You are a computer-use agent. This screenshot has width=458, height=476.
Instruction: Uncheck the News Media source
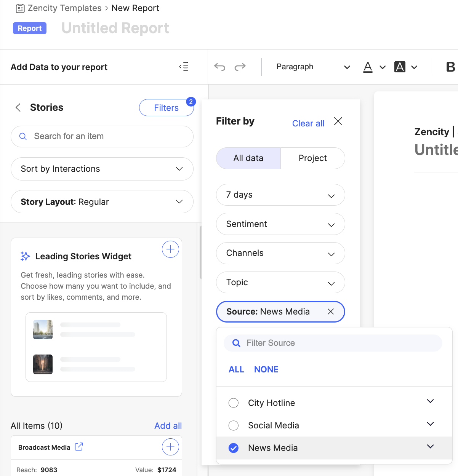coord(234,448)
